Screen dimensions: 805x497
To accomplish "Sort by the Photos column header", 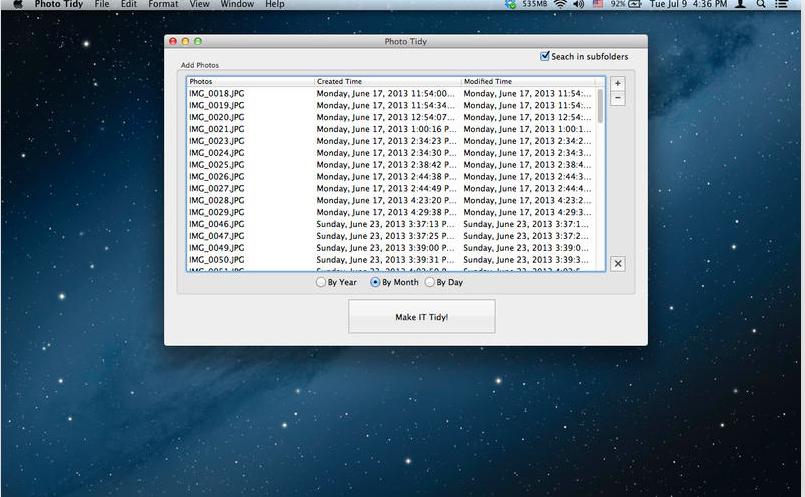I will [x=251, y=81].
